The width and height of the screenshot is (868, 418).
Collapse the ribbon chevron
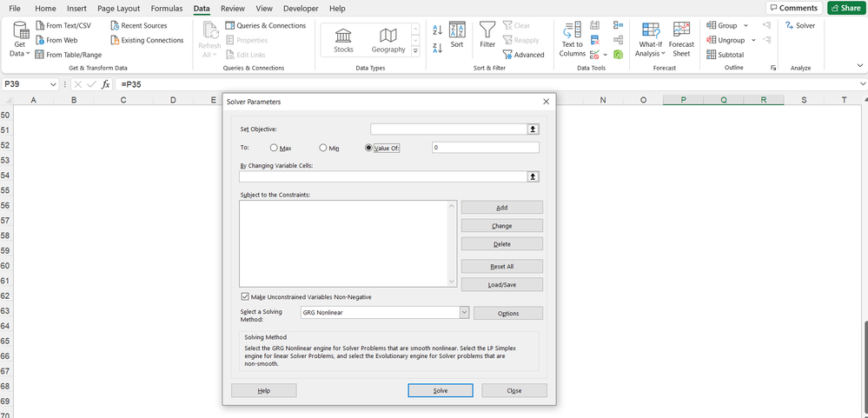(860, 65)
